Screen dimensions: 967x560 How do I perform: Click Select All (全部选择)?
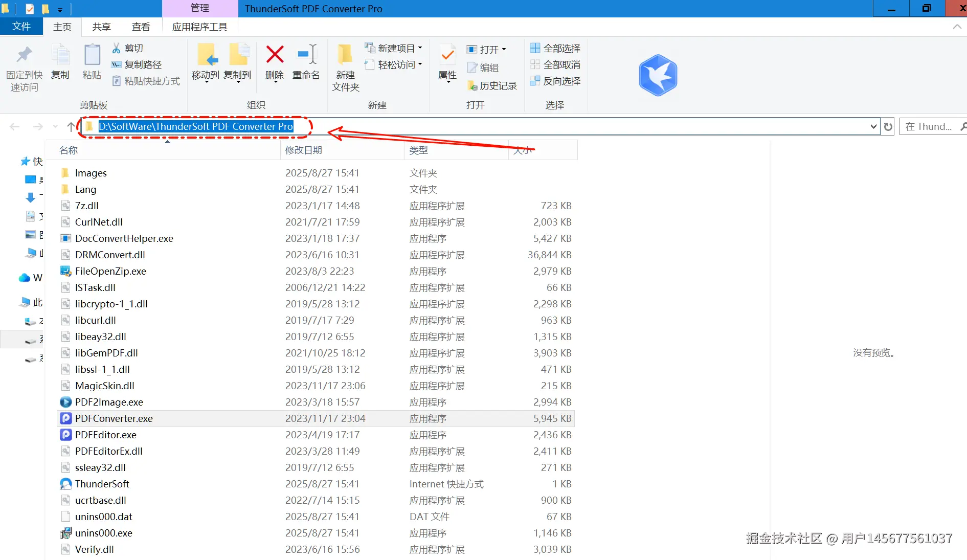pyautogui.click(x=555, y=48)
